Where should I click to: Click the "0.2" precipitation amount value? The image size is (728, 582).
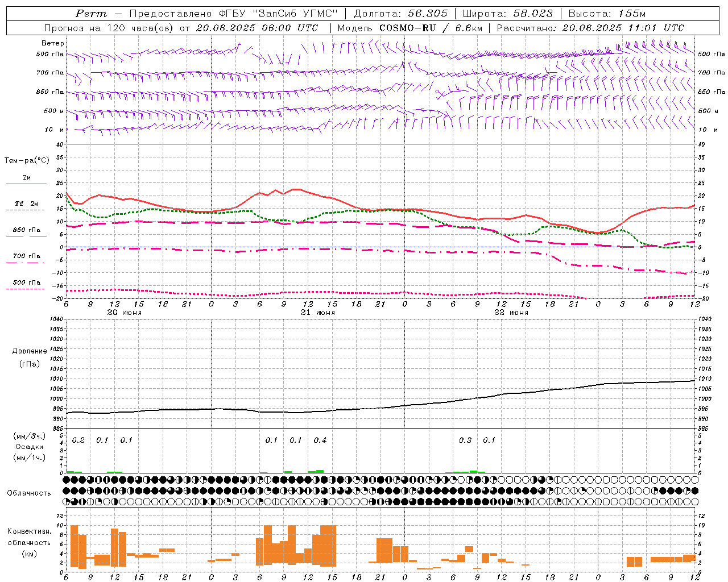[x=78, y=440]
